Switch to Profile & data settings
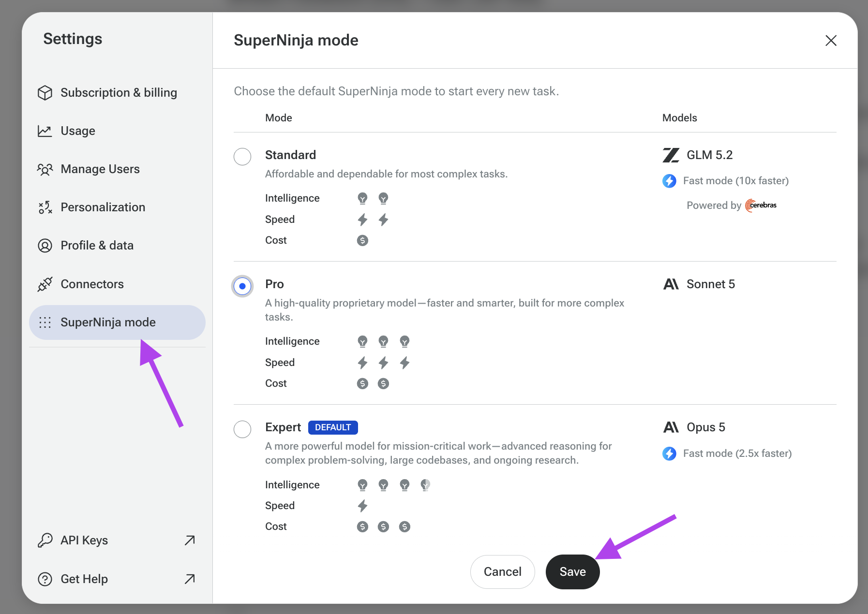This screenshot has width=868, height=614. click(x=117, y=246)
